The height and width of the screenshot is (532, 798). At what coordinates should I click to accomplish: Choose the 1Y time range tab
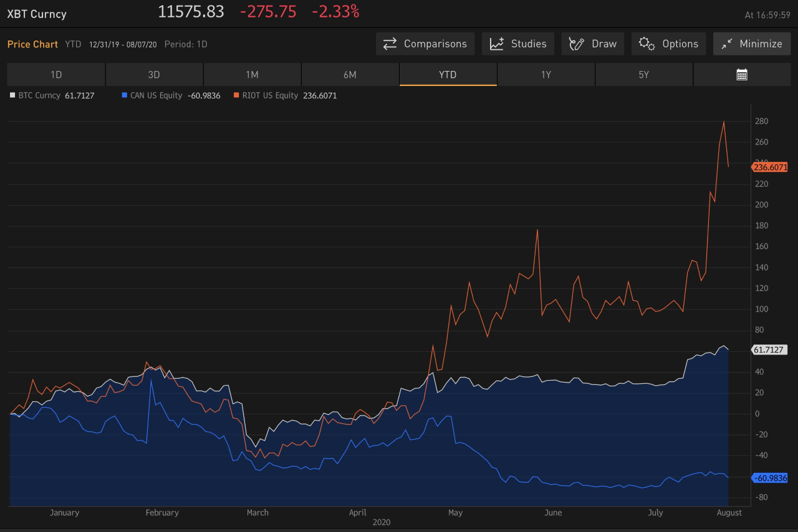point(546,75)
